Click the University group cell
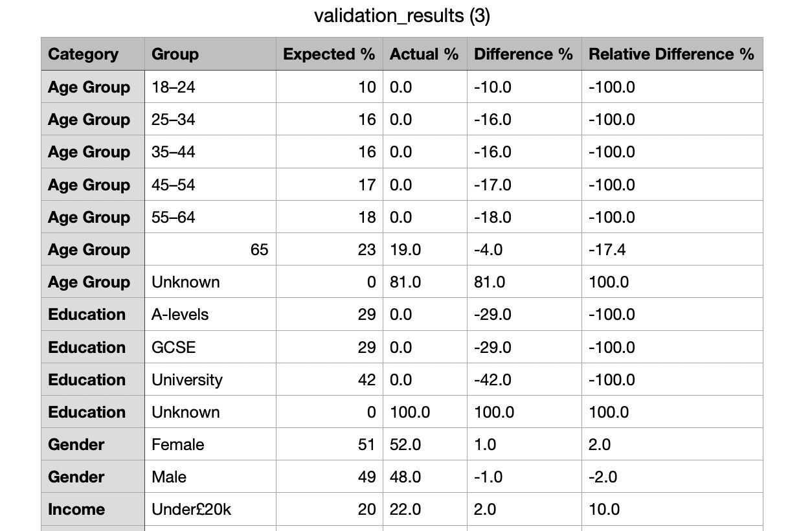This screenshot has width=812, height=531. pyautogui.click(x=187, y=380)
